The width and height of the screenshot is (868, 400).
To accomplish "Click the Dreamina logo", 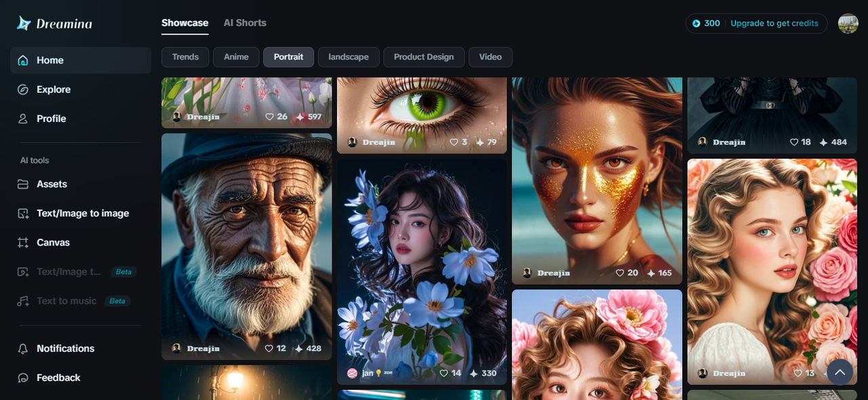I will pos(54,24).
